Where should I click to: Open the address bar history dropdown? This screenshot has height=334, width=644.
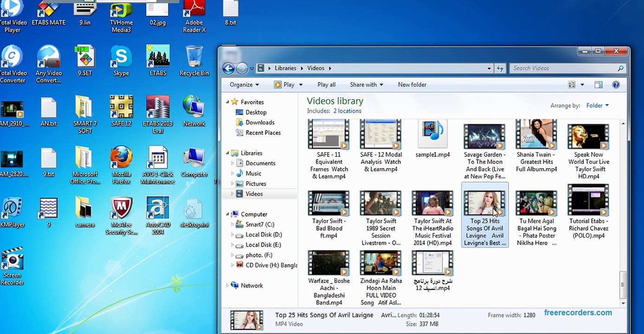489,68
